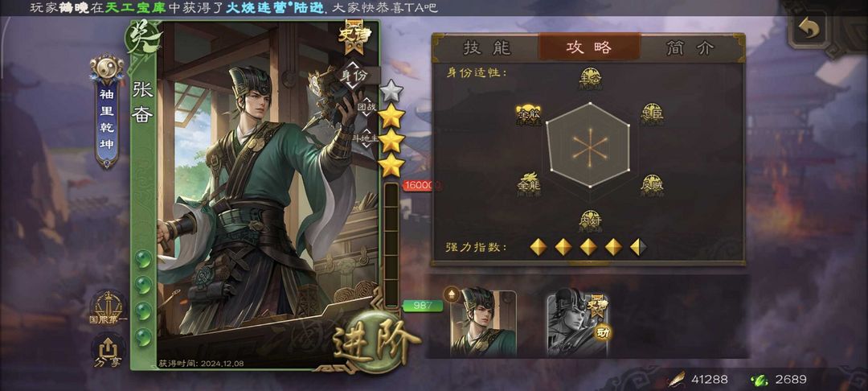868x391 pixels.
Task: Toggle the 斗地主 mode selector
Action: click(x=367, y=138)
